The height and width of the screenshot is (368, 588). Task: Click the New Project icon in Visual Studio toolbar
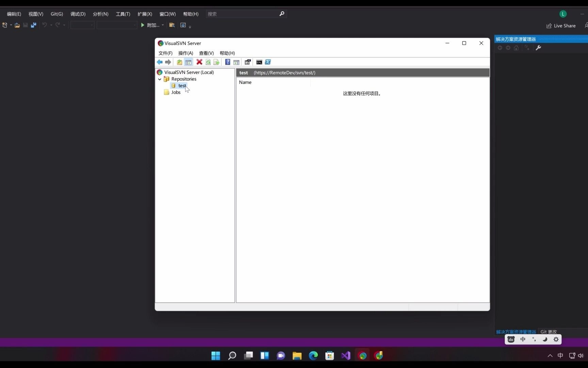tap(5, 25)
